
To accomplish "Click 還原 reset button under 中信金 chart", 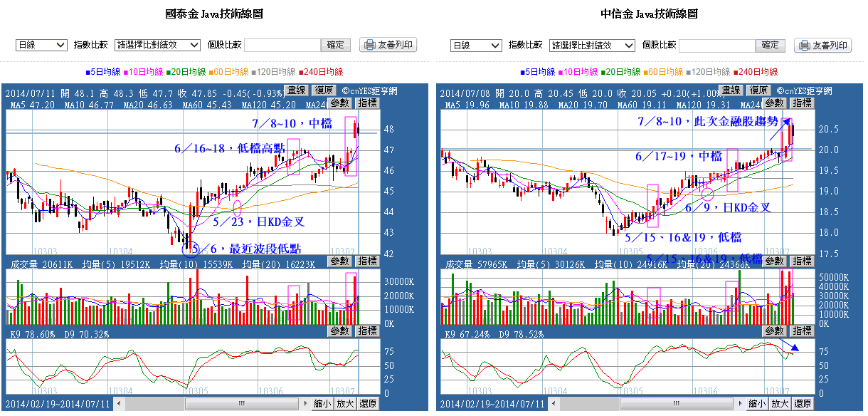I will pyautogui.click(x=803, y=404).
